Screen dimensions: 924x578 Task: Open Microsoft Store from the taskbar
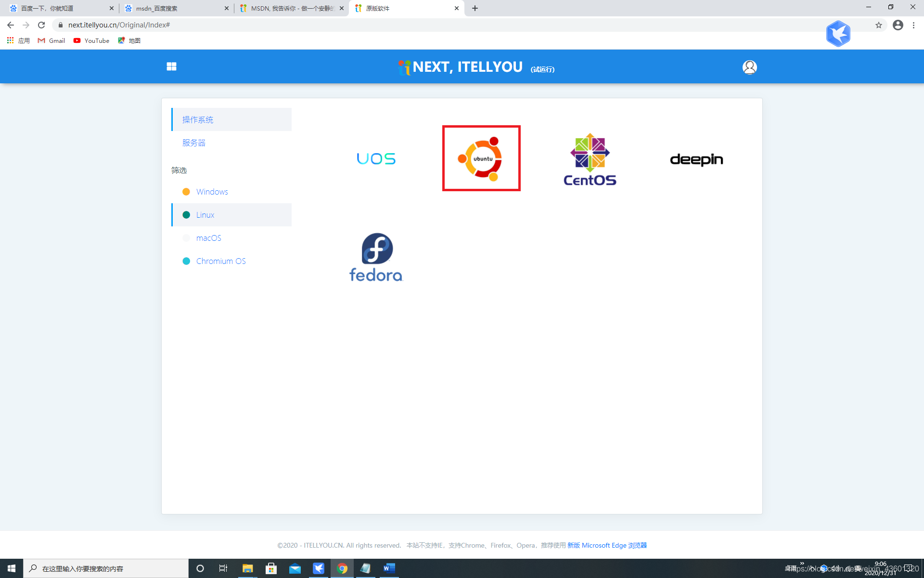[271, 568]
